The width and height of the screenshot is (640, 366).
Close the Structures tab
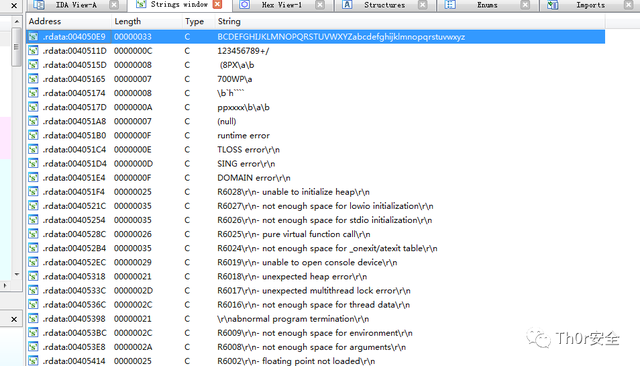[423, 5]
